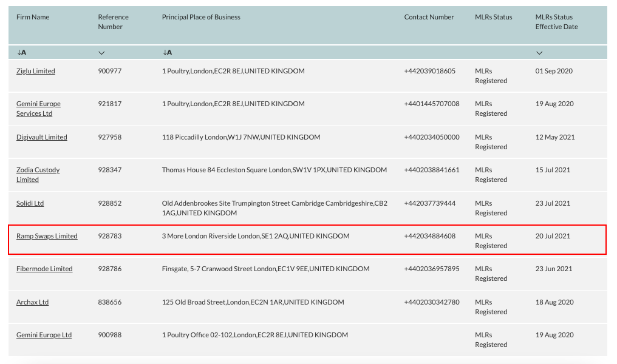Click the 23 Jun 2021 effective date
The height and width of the screenshot is (364, 617).
pos(554,269)
